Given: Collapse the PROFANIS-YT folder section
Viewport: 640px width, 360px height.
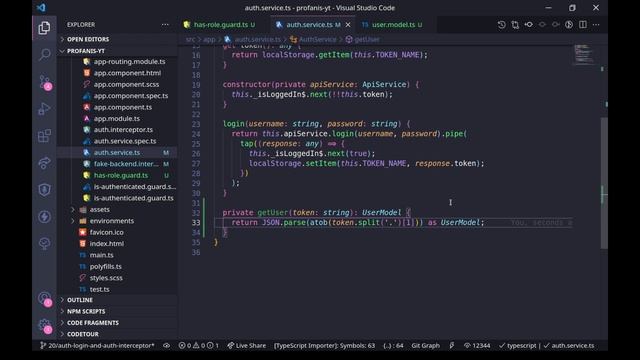Looking at the screenshot, I should (117, 51).
